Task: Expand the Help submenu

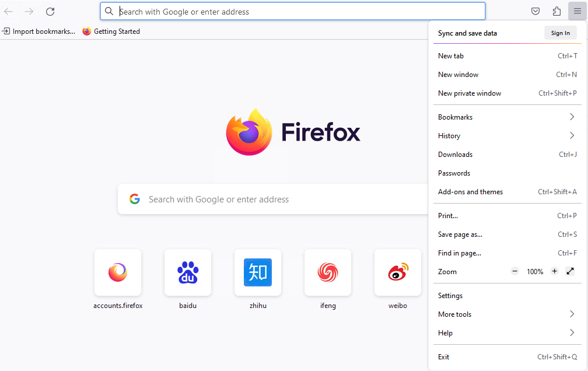Action: pos(508,333)
